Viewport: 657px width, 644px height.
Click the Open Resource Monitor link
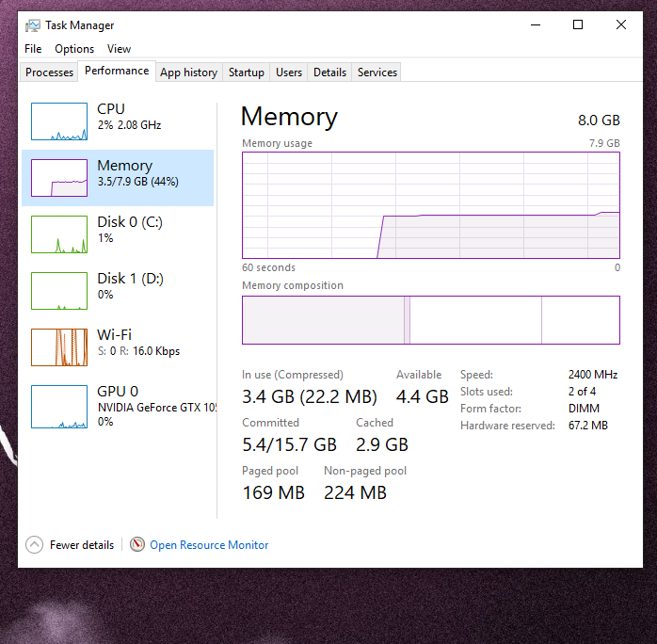click(209, 545)
